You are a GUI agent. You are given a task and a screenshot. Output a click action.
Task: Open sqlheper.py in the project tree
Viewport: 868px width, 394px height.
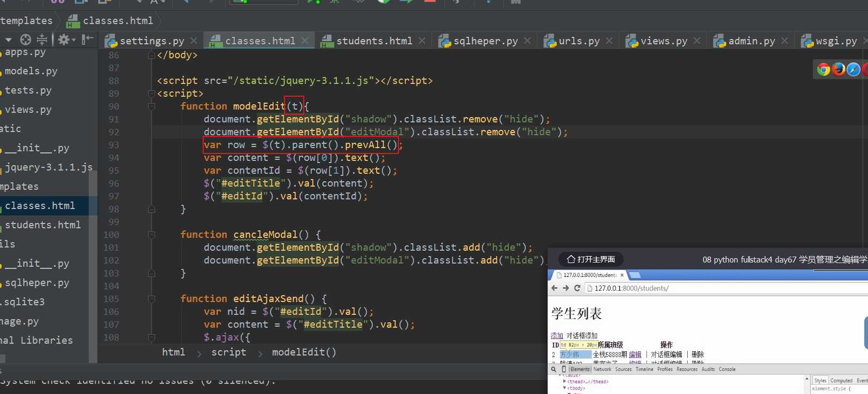[37, 283]
